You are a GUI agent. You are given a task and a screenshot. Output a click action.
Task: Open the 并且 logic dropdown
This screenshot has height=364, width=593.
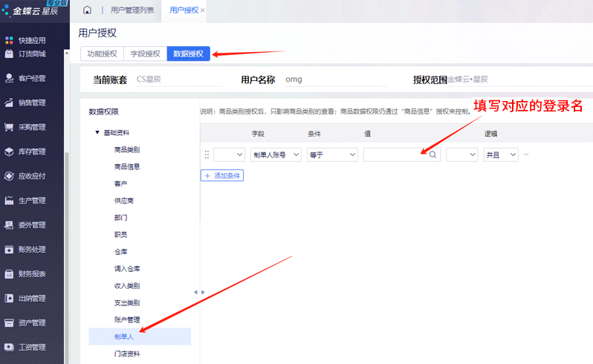click(501, 155)
